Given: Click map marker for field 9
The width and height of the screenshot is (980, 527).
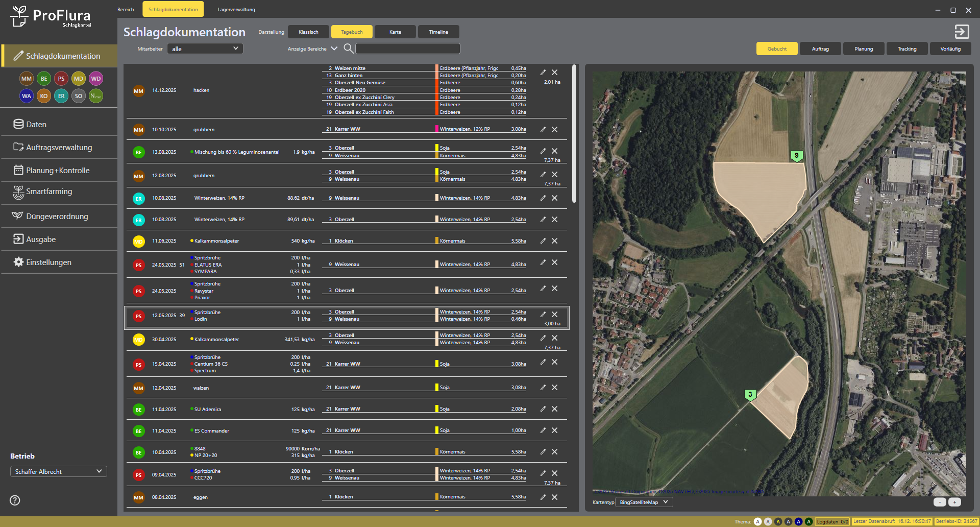Looking at the screenshot, I should coord(796,156).
